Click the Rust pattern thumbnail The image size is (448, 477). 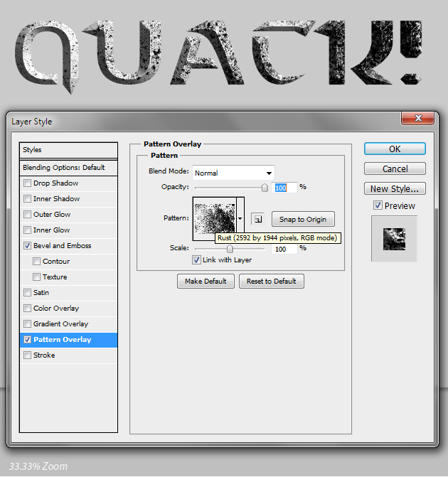coord(214,217)
